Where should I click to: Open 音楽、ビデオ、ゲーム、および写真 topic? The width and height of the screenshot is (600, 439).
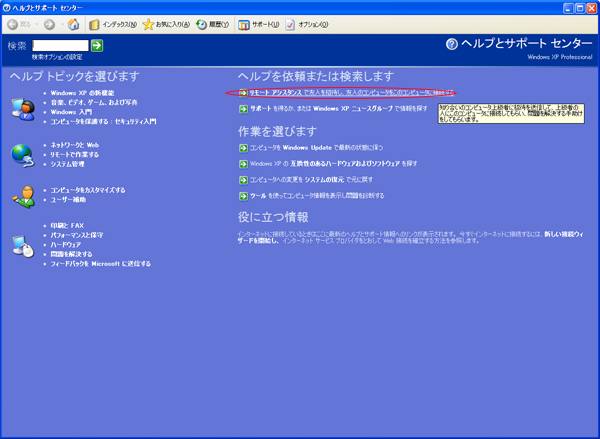[x=94, y=103]
